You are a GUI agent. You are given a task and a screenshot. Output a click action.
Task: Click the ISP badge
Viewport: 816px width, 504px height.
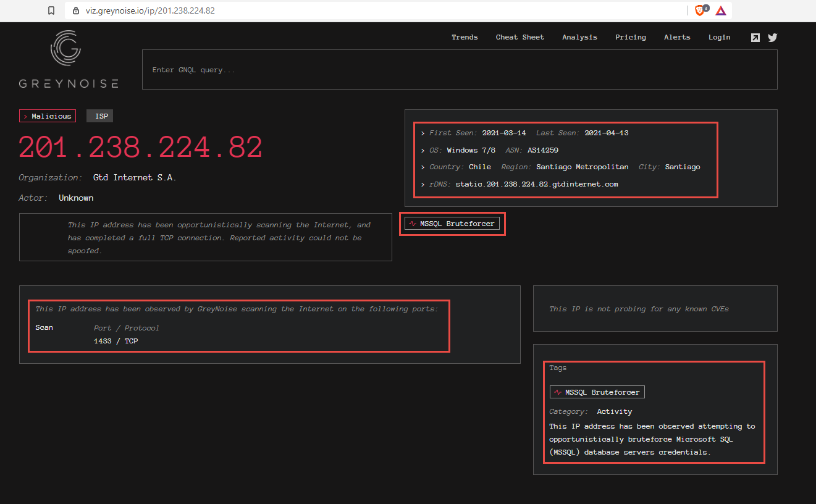[100, 116]
